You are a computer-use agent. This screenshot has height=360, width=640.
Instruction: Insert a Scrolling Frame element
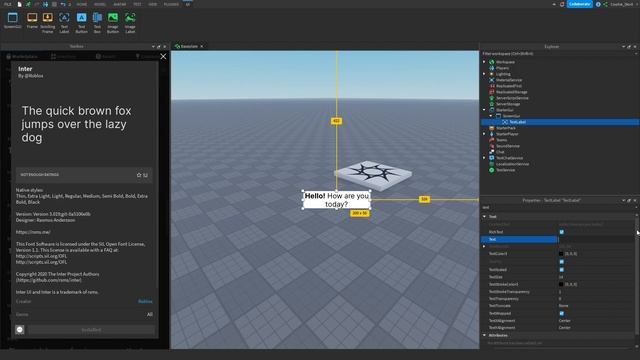[x=48, y=22]
